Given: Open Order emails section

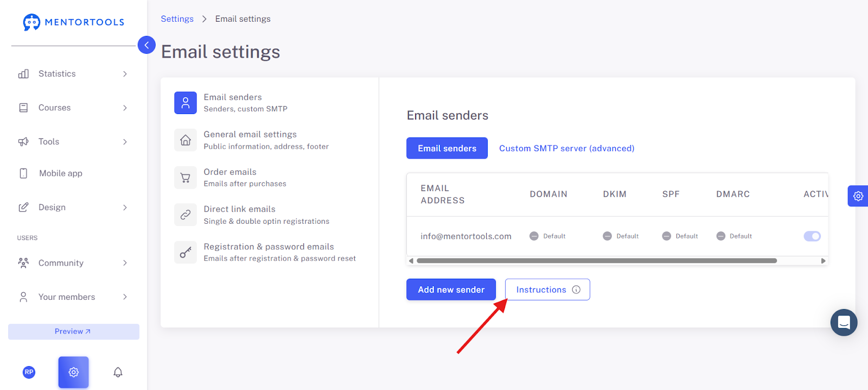Looking at the screenshot, I should pyautogui.click(x=266, y=178).
